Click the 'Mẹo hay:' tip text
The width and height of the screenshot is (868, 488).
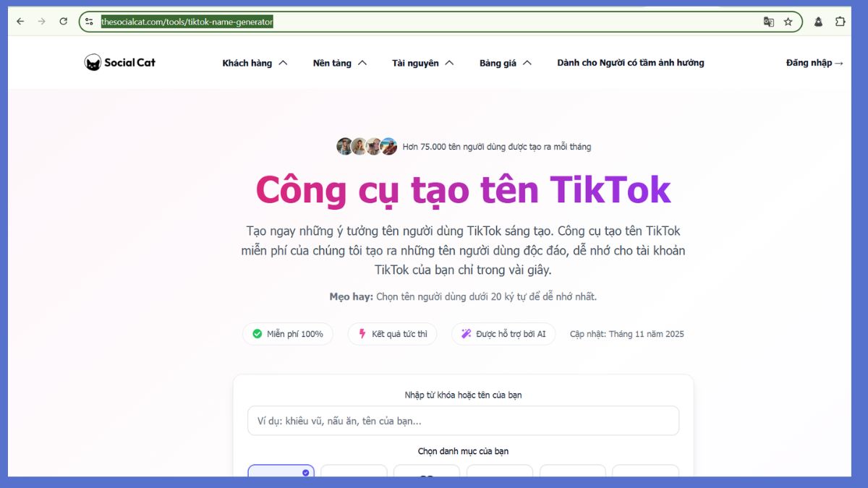coord(351,296)
